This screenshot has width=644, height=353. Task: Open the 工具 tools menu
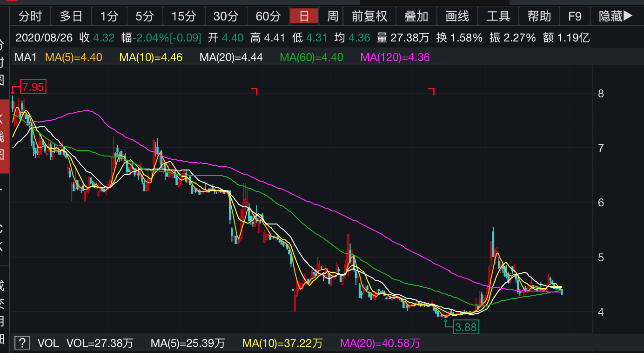pyautogui.click(x=498, y=17)
